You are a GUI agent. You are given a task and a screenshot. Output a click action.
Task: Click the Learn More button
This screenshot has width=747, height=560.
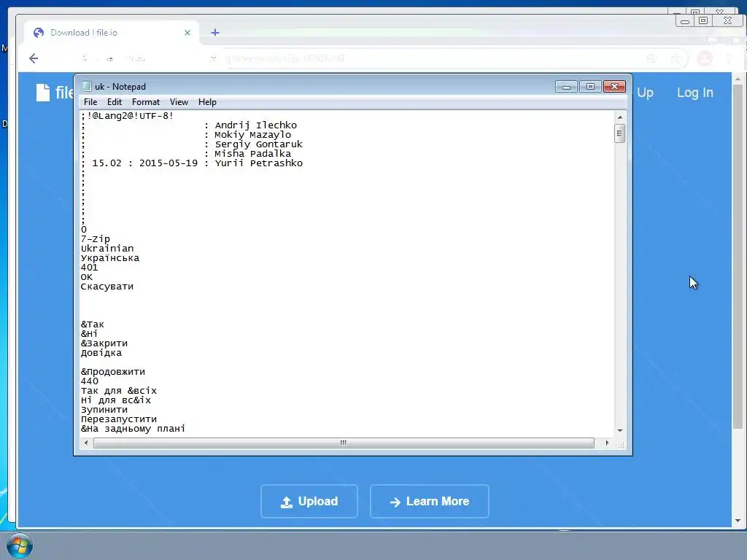[429, 502]
